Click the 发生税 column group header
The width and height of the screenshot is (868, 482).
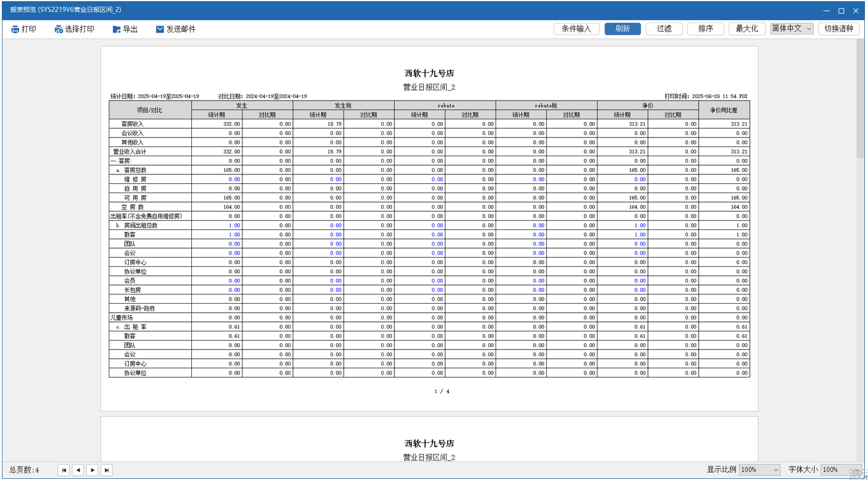coord(344,106)
